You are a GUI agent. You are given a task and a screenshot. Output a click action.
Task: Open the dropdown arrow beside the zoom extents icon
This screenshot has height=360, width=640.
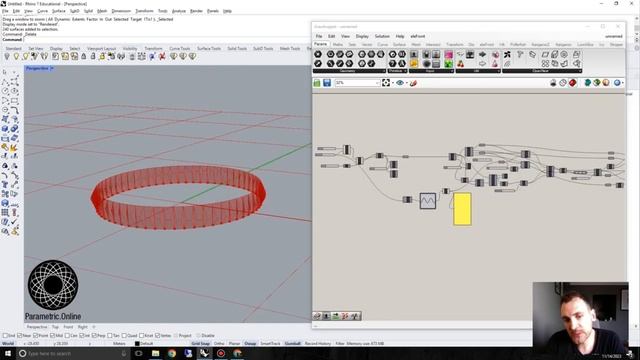(x=392, y=83)
